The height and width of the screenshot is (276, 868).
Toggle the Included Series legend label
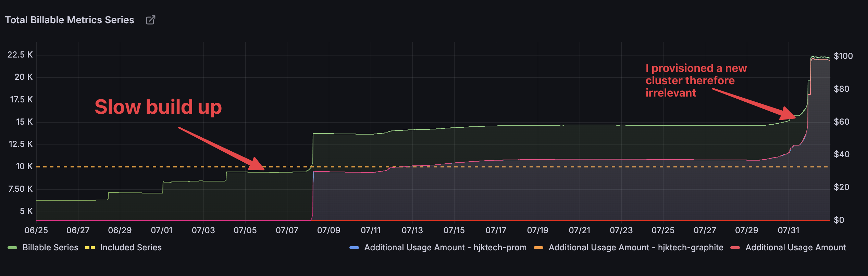(x=131, y=248)
